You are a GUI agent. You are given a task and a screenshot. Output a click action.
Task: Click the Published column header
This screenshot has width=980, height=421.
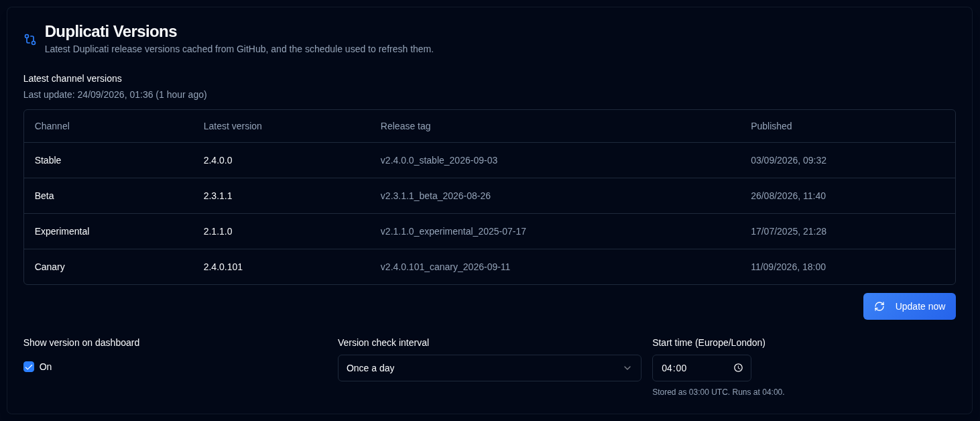772,126
